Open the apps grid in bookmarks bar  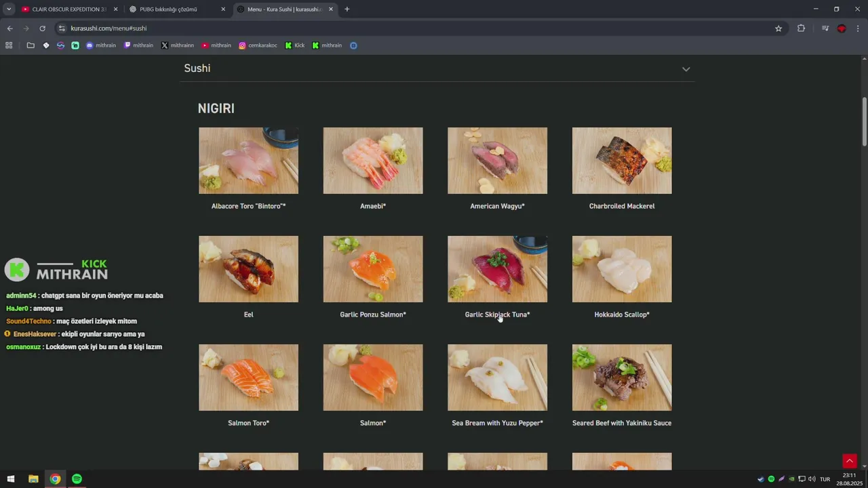pyautogui.click(x=9, y=45)
